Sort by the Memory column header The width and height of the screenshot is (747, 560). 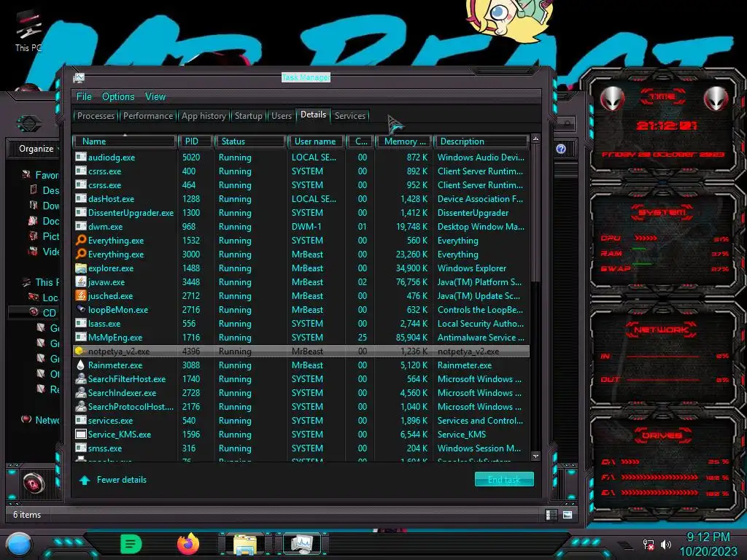404,141
